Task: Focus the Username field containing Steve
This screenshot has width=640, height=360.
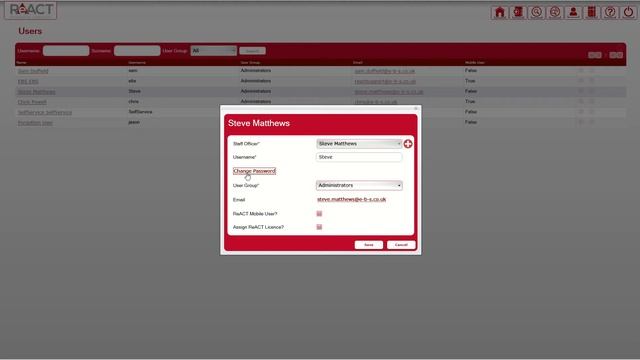Action: [x=359, y=157]
